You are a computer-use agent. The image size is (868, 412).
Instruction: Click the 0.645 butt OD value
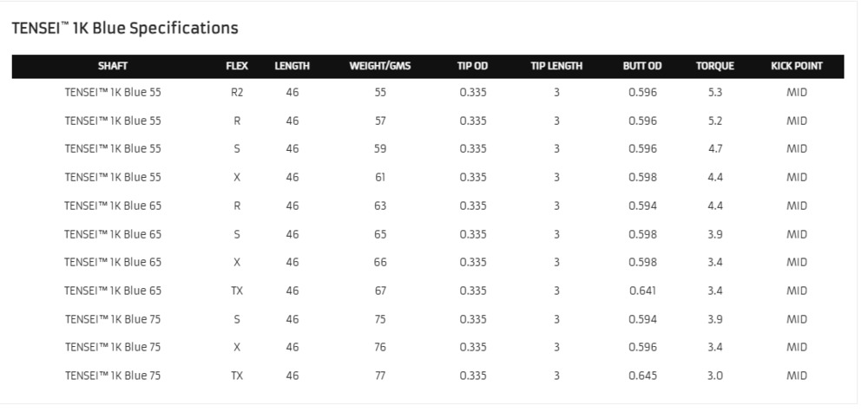642,376
